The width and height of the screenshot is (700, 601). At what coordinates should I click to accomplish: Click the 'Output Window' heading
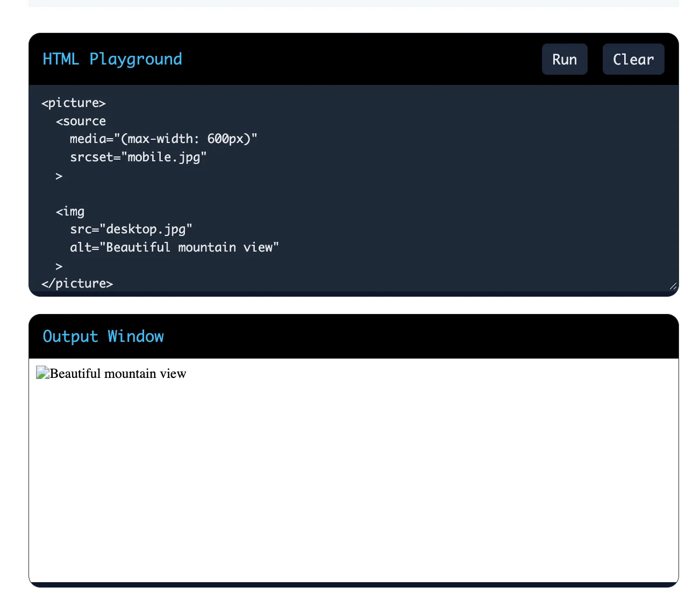pyautogui.click(x=103, y=337)
